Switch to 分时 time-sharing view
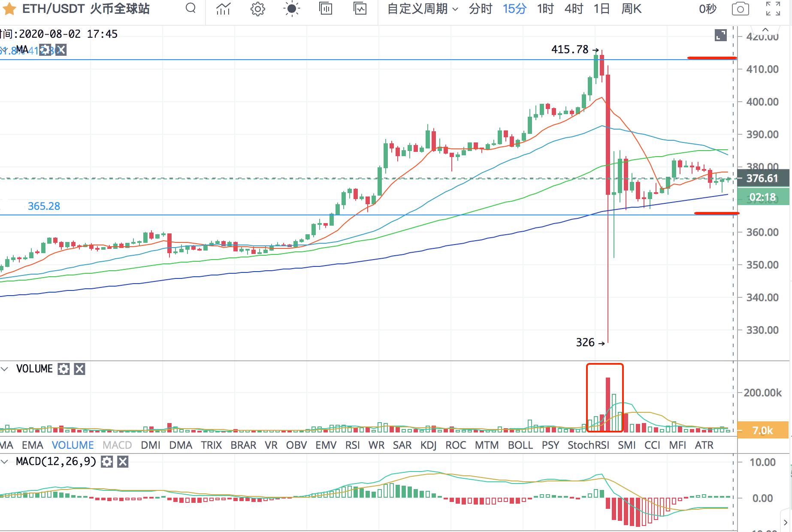This screenshot has width=792, height=532. (x=480, y=9)
